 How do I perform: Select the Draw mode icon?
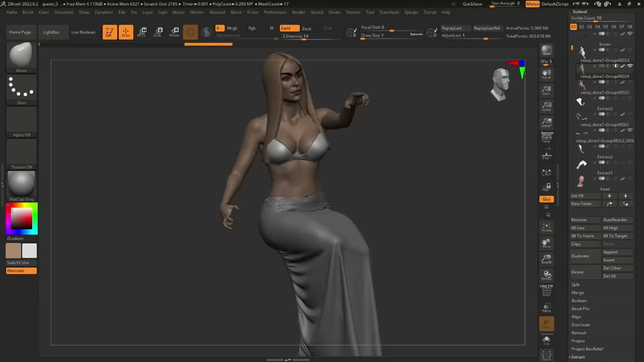click(126, 32)
